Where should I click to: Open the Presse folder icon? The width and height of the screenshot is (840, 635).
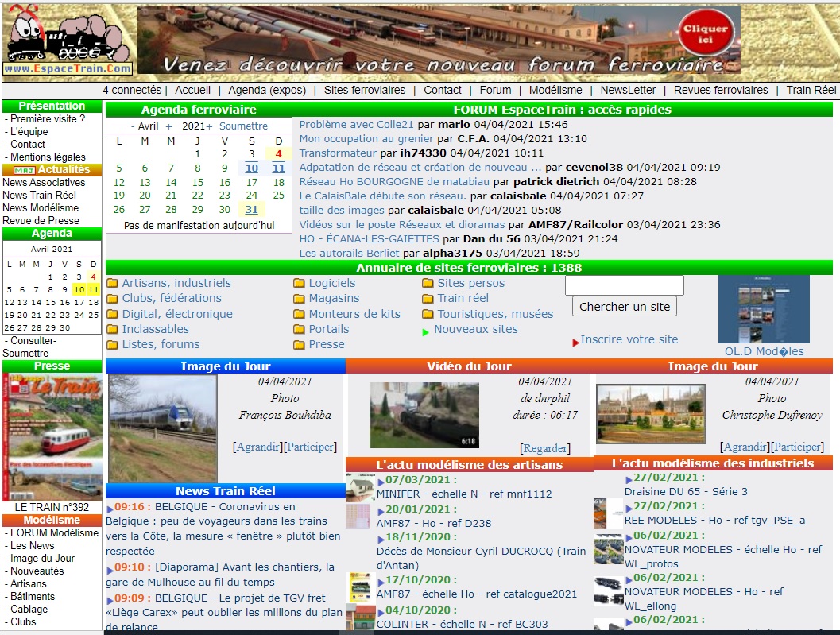pyautogui.click(x=299, y=345)
